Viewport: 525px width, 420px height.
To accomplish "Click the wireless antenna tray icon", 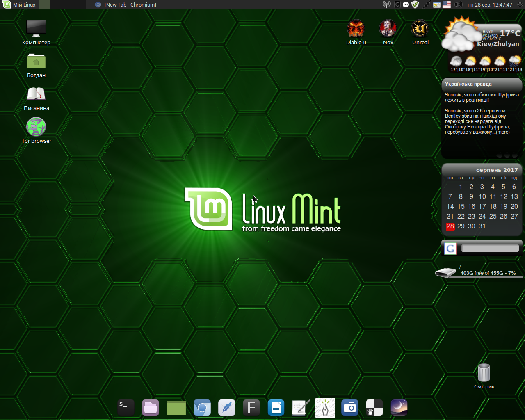I will coord(386,5).
